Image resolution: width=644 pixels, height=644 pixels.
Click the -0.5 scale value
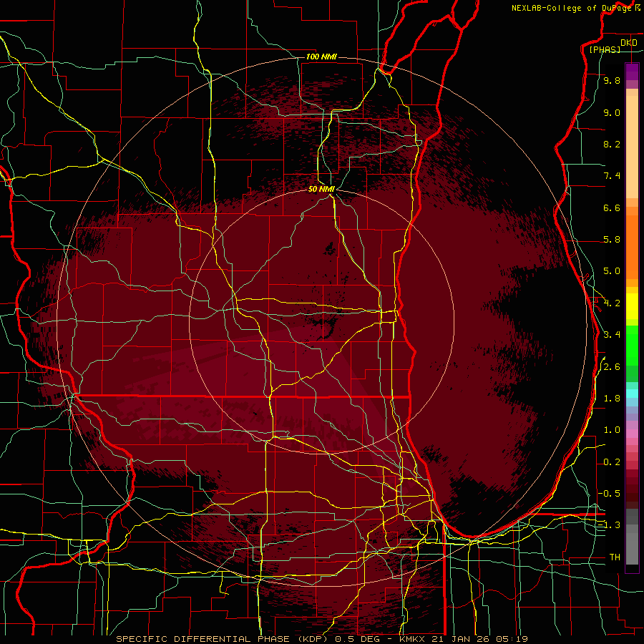609,493
